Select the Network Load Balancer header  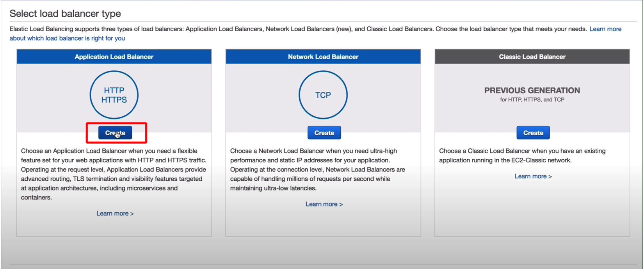pyautogui.click(x=323, y=57)
